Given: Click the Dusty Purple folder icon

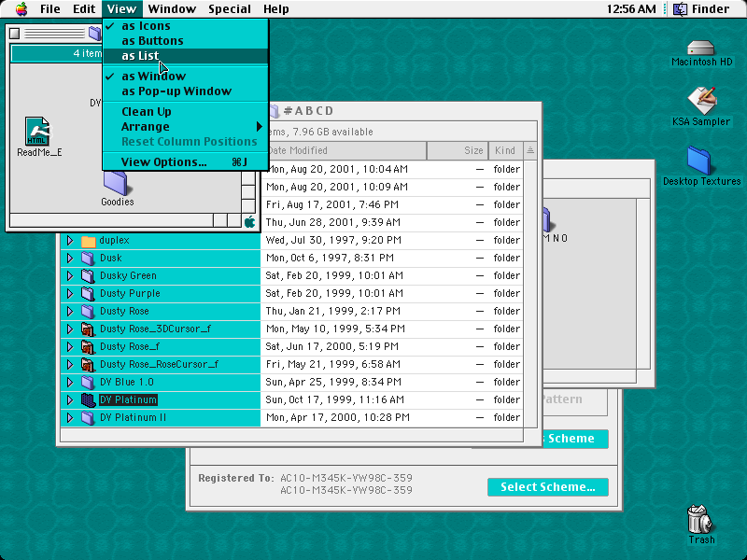Looking at the screenshot, I should click(x=88, y=293).
